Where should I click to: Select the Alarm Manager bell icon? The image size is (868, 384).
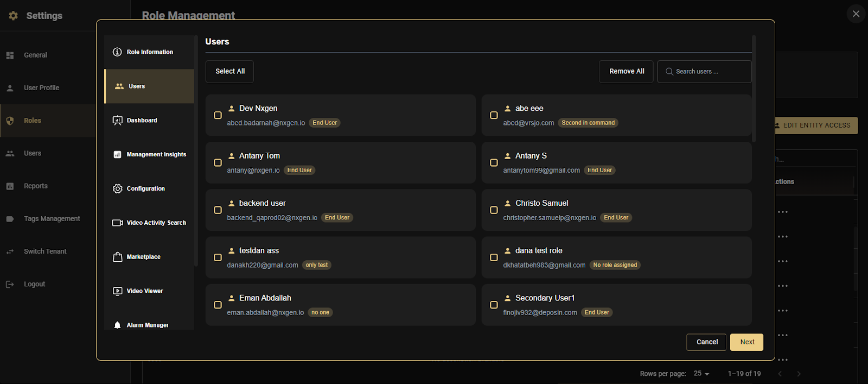pos(117,325)
